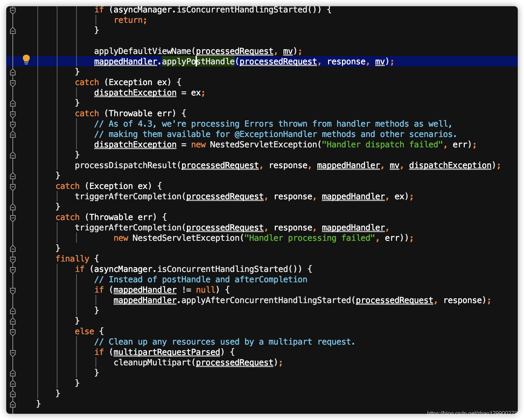Click the 'finally' keyword
The image size is (524, 420).
(72, 259)
